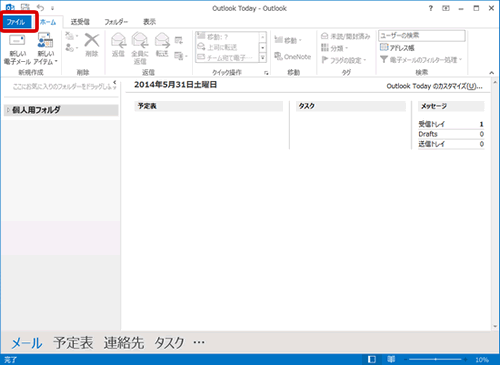Screen dimensions: 500x365
Task: Click the zoom in plus button
Action: coord(465,359)
